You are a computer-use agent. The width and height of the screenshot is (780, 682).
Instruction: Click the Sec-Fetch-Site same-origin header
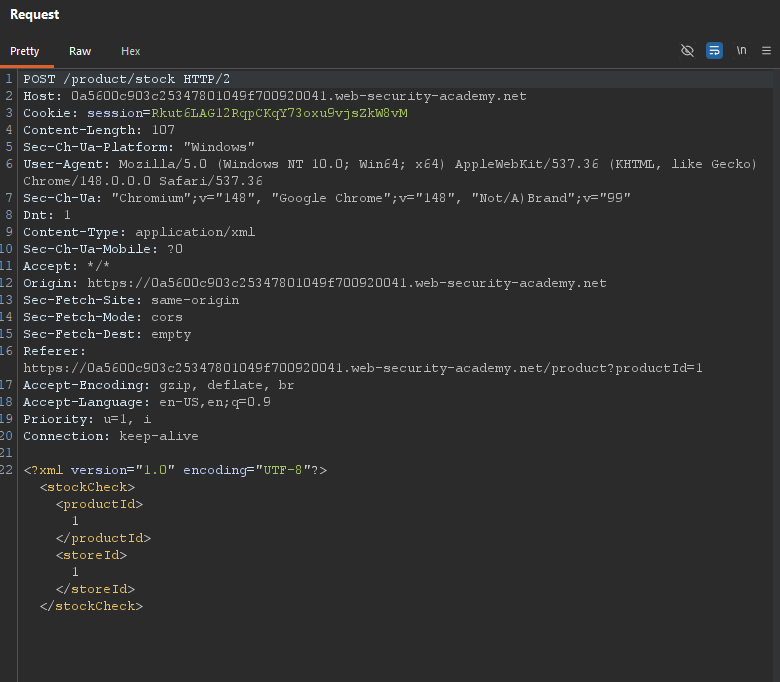[x=131, y=300]
